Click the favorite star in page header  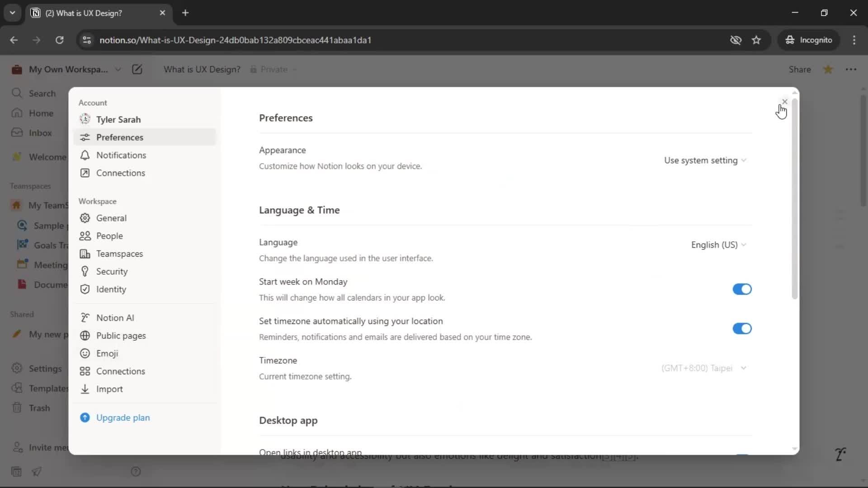click(828, 69)
